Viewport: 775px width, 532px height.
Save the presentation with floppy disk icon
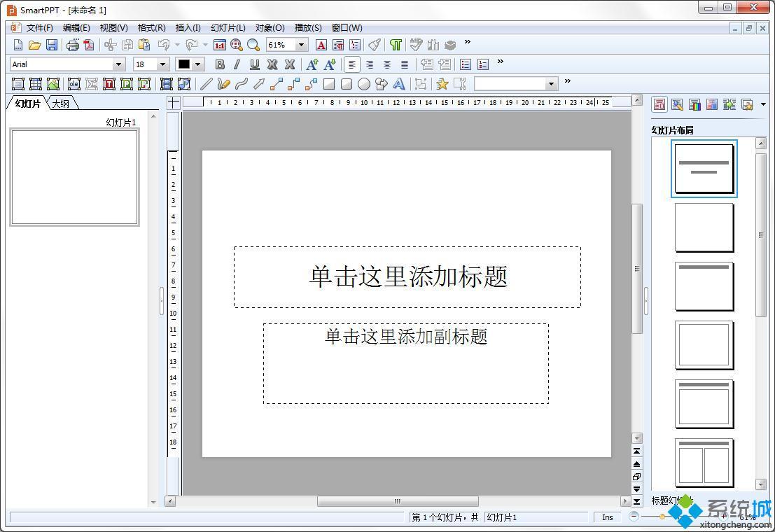(52, 45)
